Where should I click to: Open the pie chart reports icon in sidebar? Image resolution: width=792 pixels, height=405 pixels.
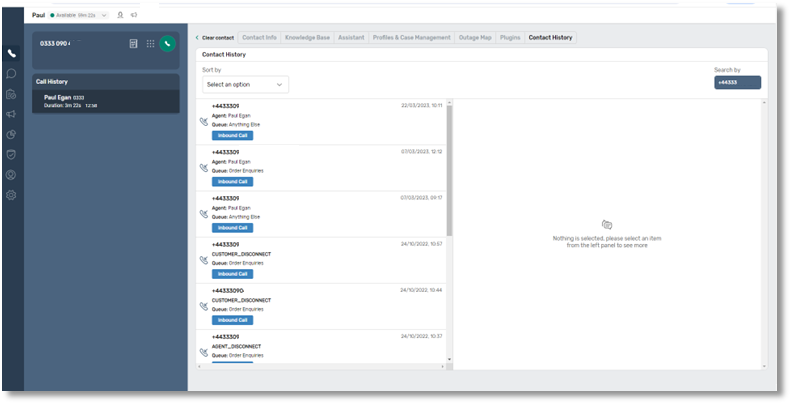click(12, 134)
